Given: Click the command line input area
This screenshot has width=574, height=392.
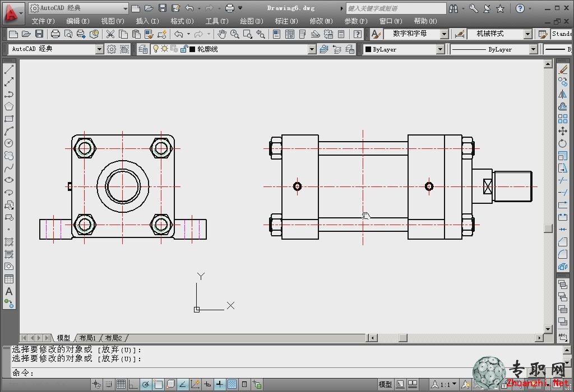Looking at the screenshot, I should 285,372.
